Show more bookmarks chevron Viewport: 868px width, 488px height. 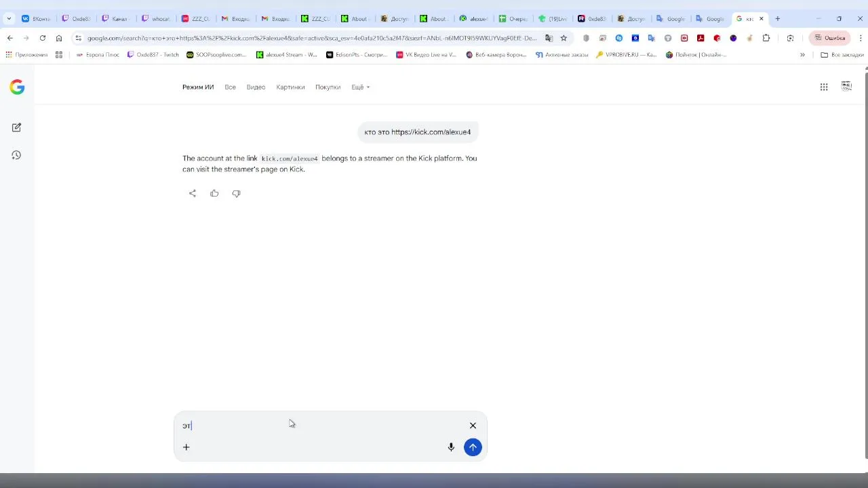pos(802,55)
